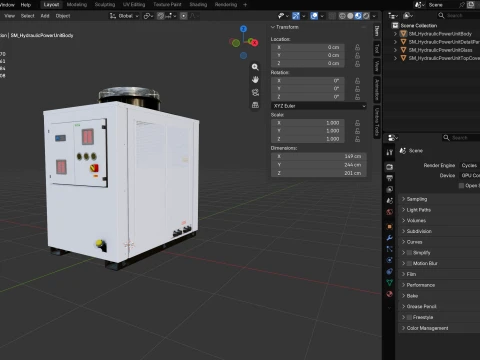Open the Material properties tab icon

(x=389, y=294)
